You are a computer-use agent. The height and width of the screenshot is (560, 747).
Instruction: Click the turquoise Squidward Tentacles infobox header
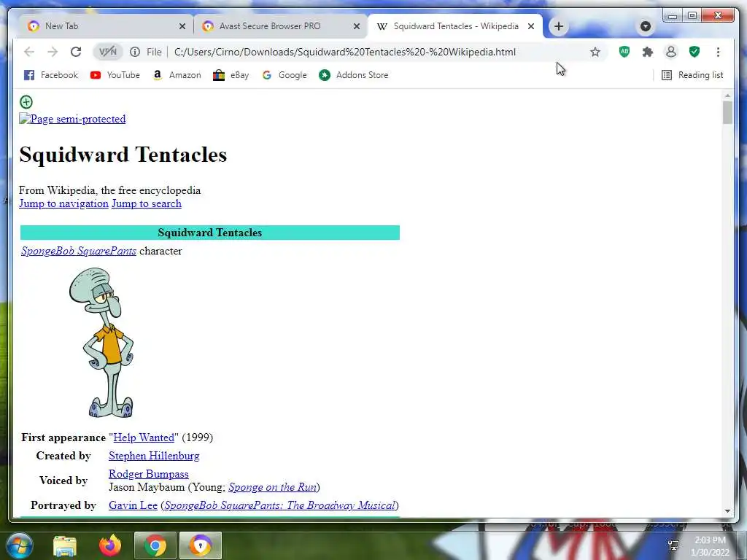(209, 233)
